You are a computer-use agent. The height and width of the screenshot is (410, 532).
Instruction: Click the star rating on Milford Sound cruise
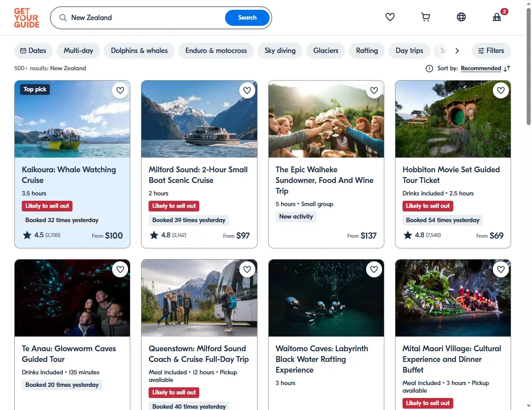(168, 235)
